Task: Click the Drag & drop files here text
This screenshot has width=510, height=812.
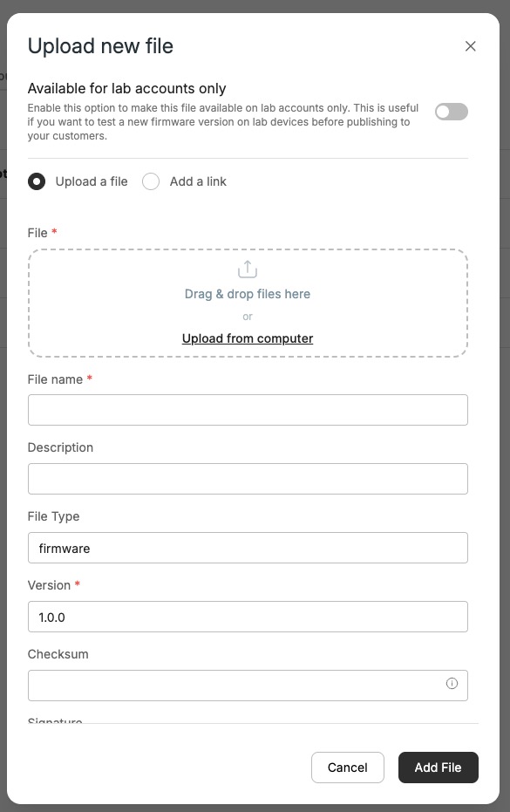Action: click(x=248, y=294)
